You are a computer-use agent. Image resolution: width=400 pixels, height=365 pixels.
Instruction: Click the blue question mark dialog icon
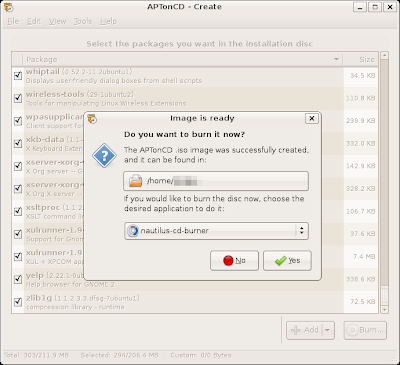pyautogui.click(x=104, y=155)
